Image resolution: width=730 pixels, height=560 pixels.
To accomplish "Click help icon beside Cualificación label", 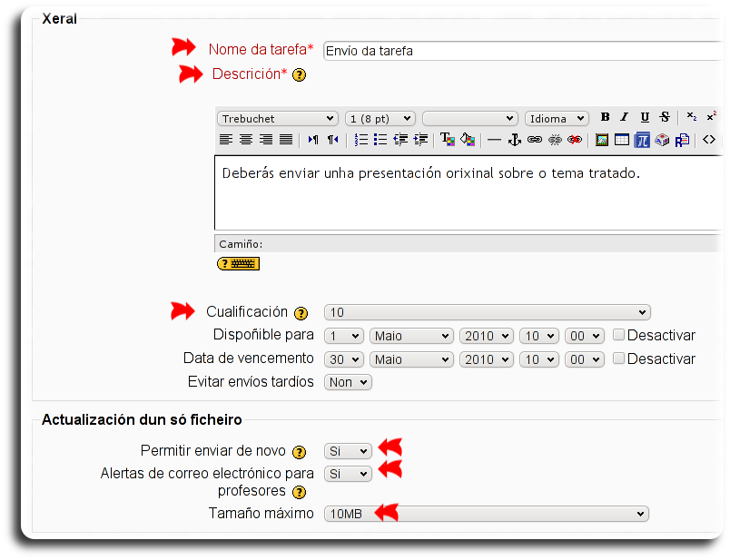I will (301, 313).
